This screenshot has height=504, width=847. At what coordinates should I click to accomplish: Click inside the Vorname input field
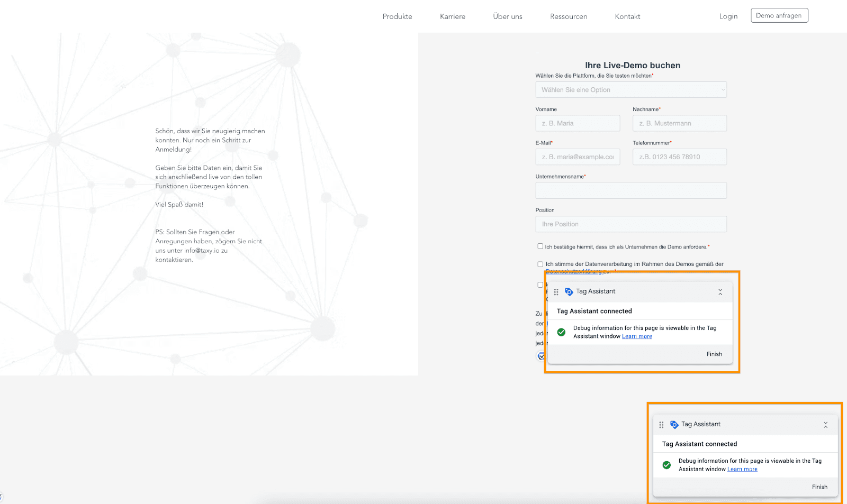[578, 123]
